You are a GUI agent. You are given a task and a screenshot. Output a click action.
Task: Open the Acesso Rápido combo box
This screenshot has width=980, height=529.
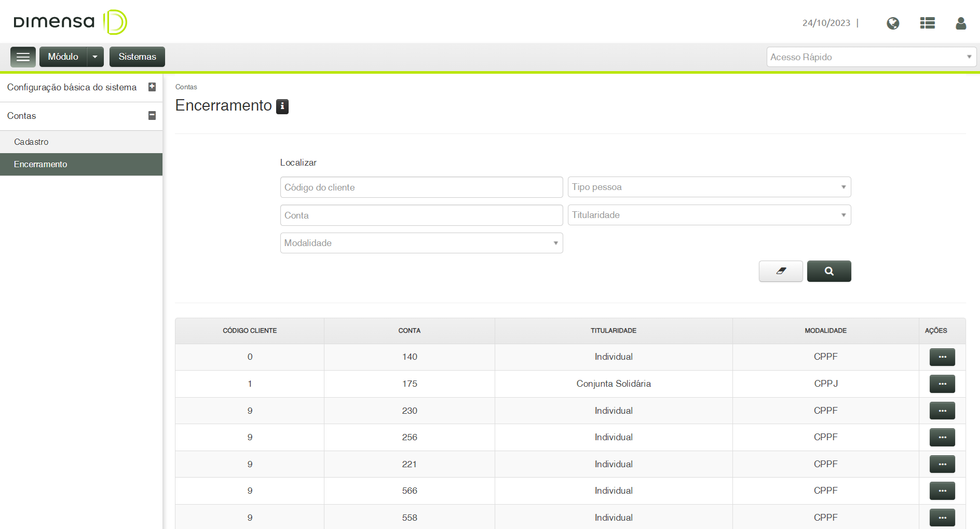coord(871,57)
